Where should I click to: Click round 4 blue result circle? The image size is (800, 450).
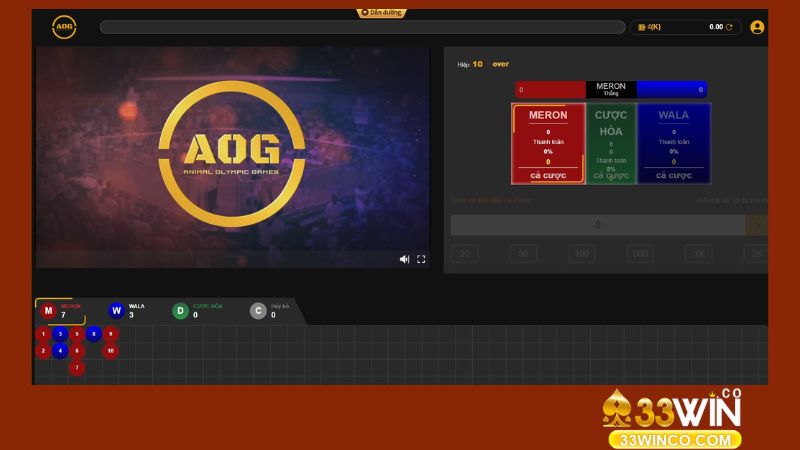click(60, 351)
